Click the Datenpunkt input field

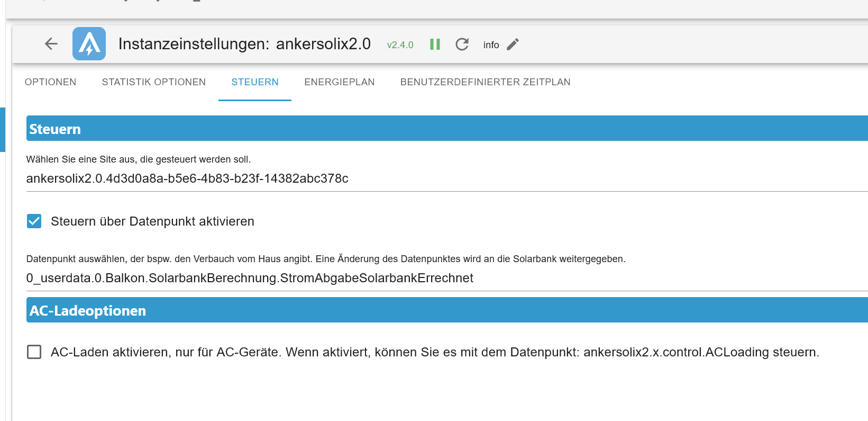tap(447, 279)
